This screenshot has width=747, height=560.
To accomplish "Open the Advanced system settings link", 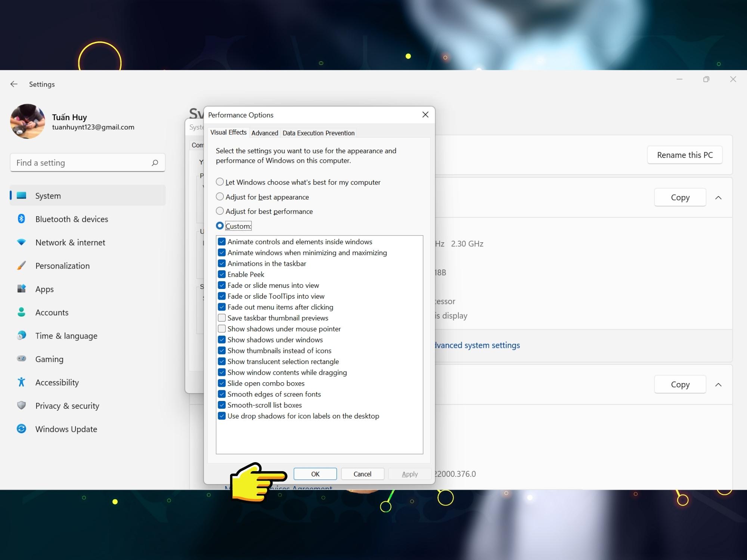I will click(477, 345).
